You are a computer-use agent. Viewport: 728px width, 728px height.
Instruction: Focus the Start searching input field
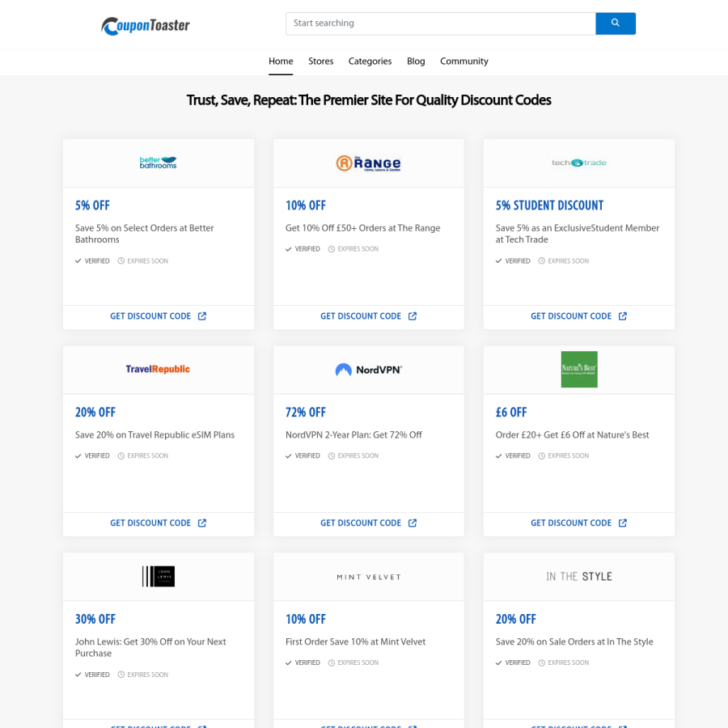(x=441, y=23)
